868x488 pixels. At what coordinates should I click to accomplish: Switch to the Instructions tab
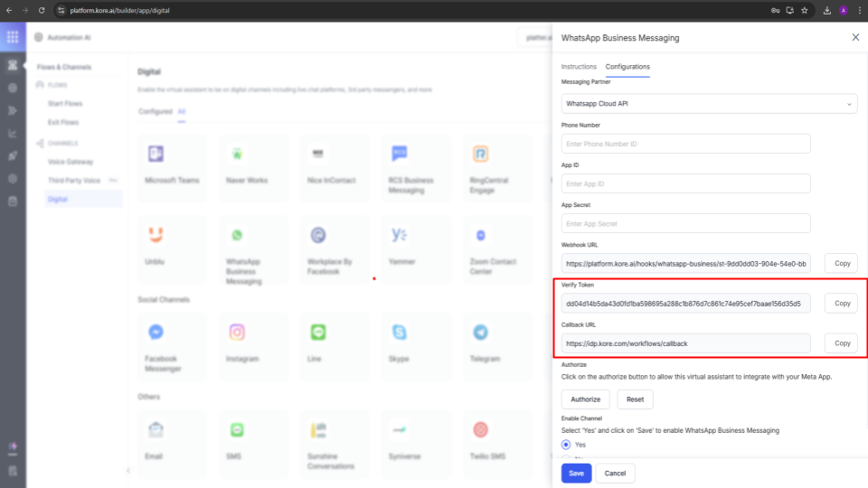click(579, 66)
